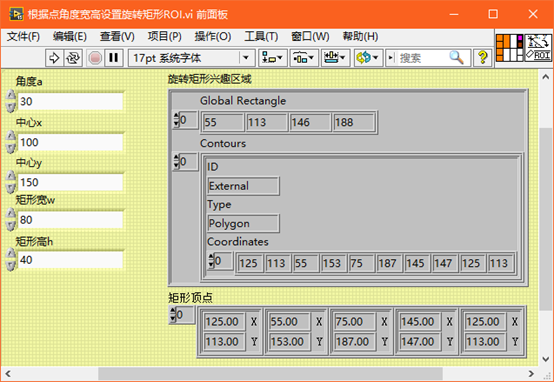Click the 中心y stepper arrows
Image resolution: width=554 pixels, height=382 pixels.
(11, 182)
